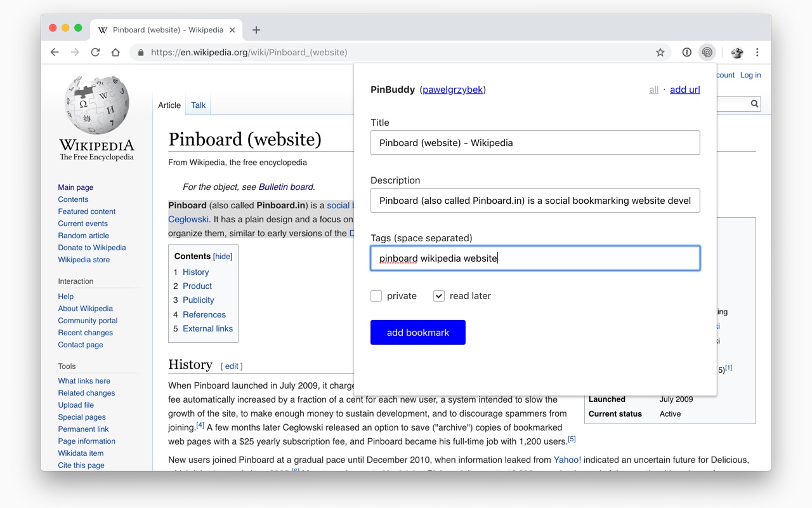This screenshot has height=508, width=812.
Task: Close the Pinboard Wikipedia tab
Action: [232, 30]
